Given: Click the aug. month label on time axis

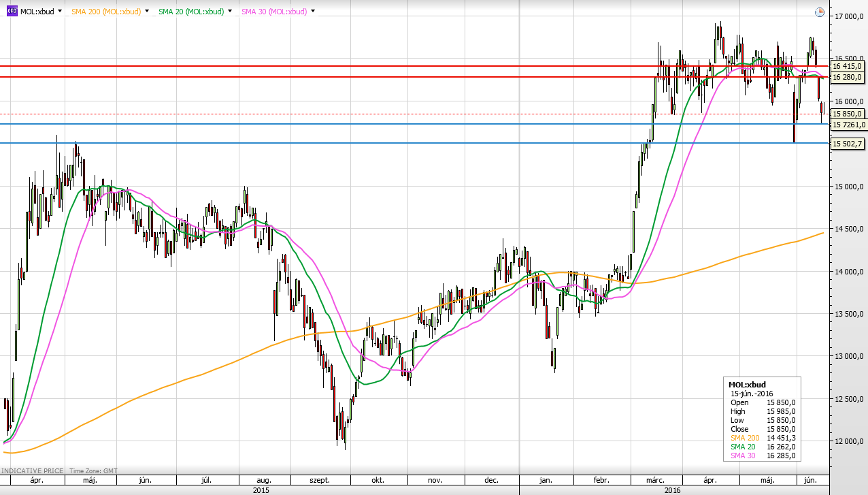Looking at the screenshot, I should click(265, 479).
